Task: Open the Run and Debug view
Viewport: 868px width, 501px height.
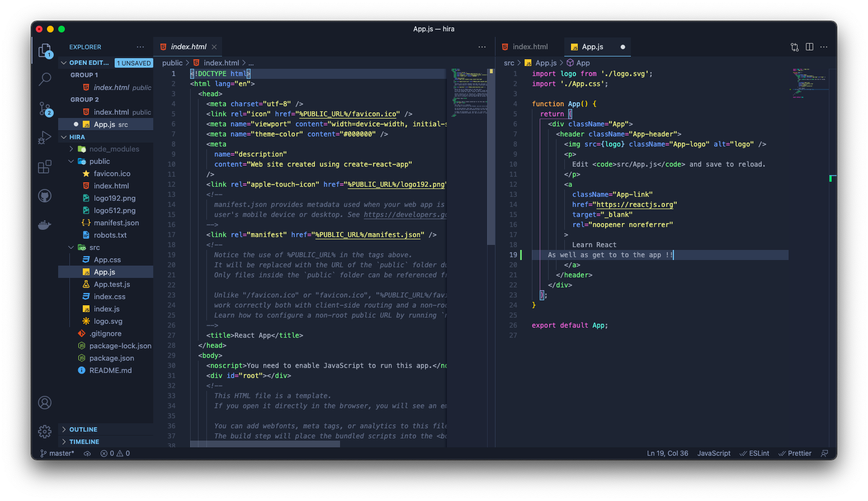Action: 45,138
